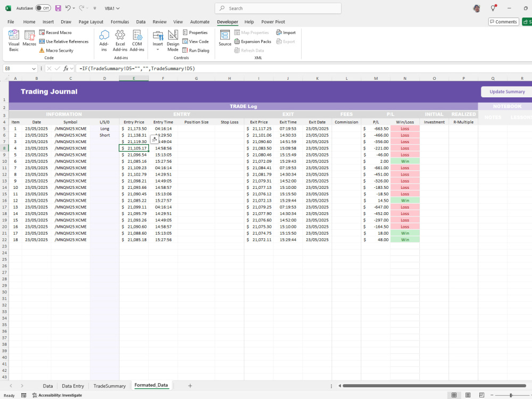Expand the Name Box dropdown
Screen dimensions: 532x399
pyautogui.click(x=34, y=69)
